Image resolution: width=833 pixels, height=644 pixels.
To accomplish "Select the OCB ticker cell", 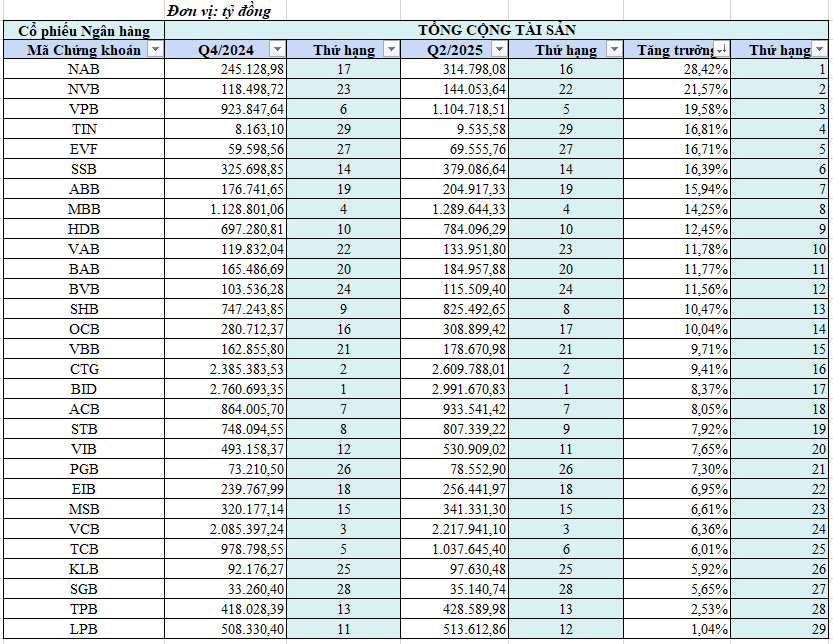I will (84, 329).
